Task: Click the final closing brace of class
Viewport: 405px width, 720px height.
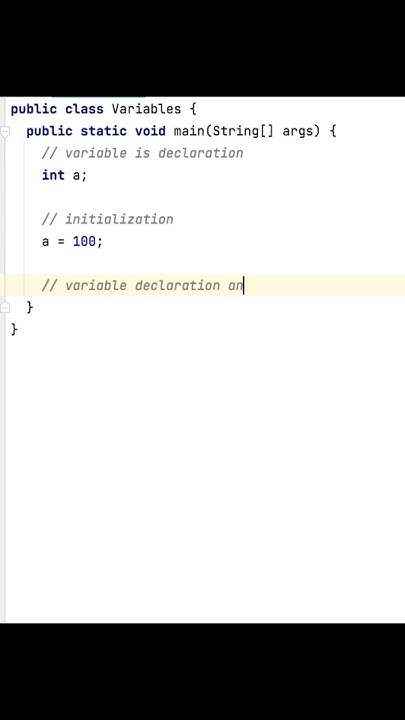Action: (14, 329)
